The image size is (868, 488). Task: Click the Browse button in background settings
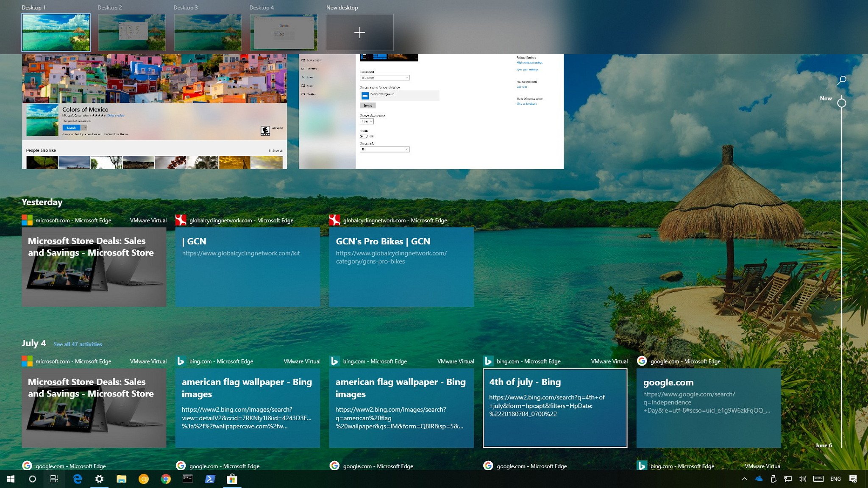click(368, 105)
